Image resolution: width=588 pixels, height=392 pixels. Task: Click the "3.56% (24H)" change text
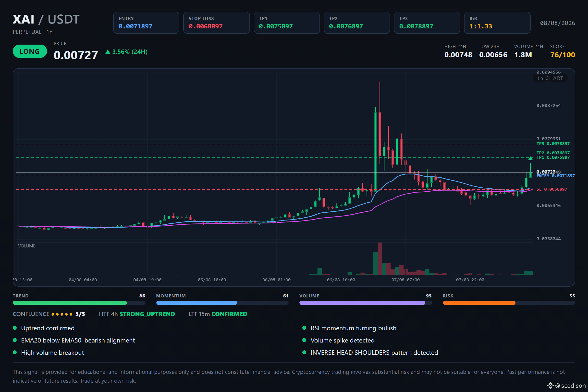coord(130,52)
